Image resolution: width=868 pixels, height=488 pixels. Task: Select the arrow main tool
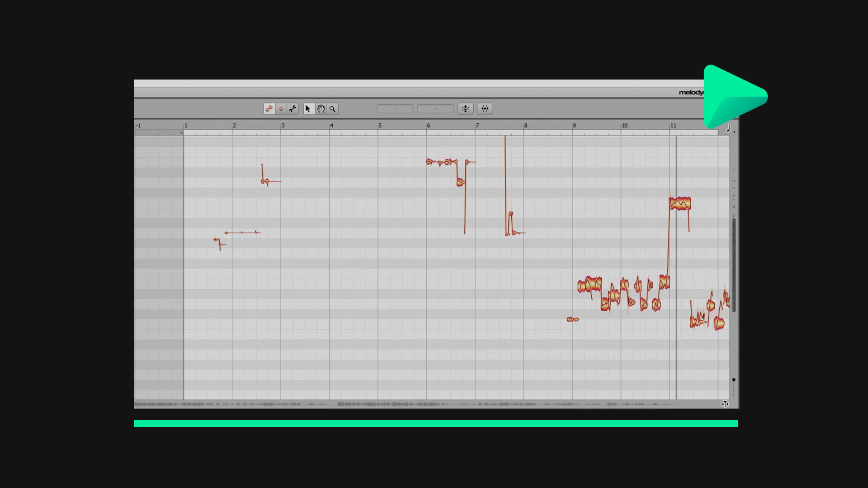tap(308, 108)
